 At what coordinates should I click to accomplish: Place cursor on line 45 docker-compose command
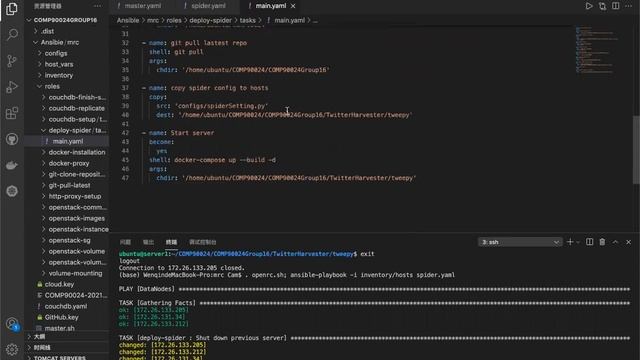tap(224, 160)
